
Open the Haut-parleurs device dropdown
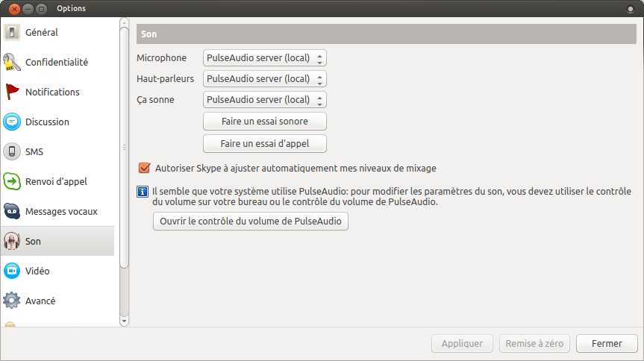pos(265,79)
